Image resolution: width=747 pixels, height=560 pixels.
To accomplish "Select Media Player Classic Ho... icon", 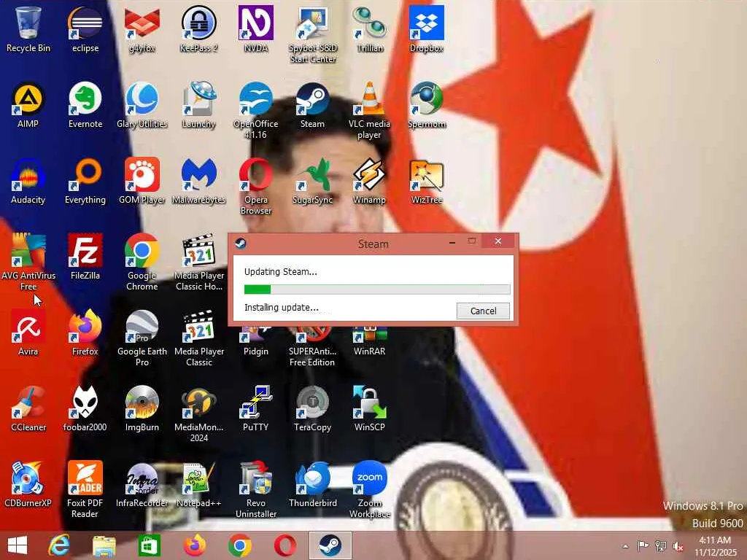I will (198, 262).
